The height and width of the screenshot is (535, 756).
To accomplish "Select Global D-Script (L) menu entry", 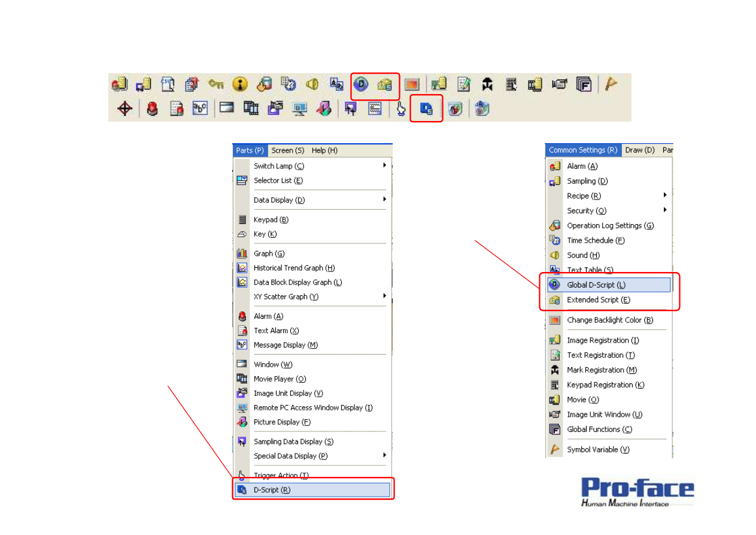I will [x=596, y=285].
